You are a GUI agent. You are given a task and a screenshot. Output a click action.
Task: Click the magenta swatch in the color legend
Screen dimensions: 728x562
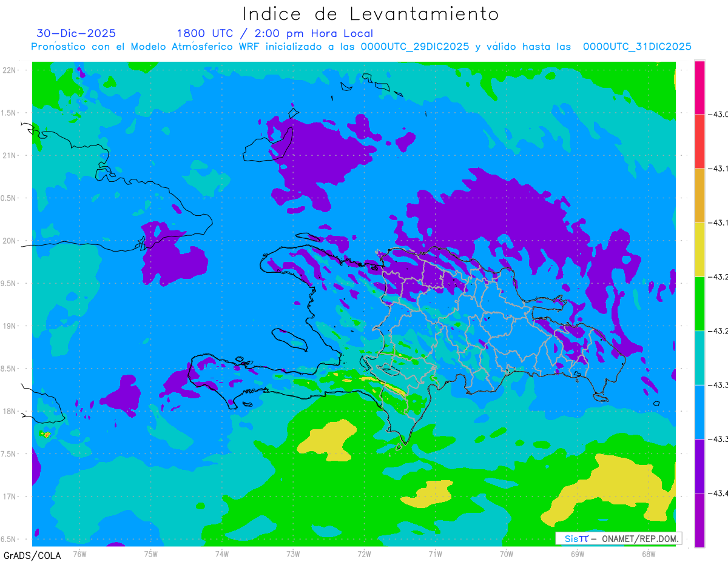point(699,87)
